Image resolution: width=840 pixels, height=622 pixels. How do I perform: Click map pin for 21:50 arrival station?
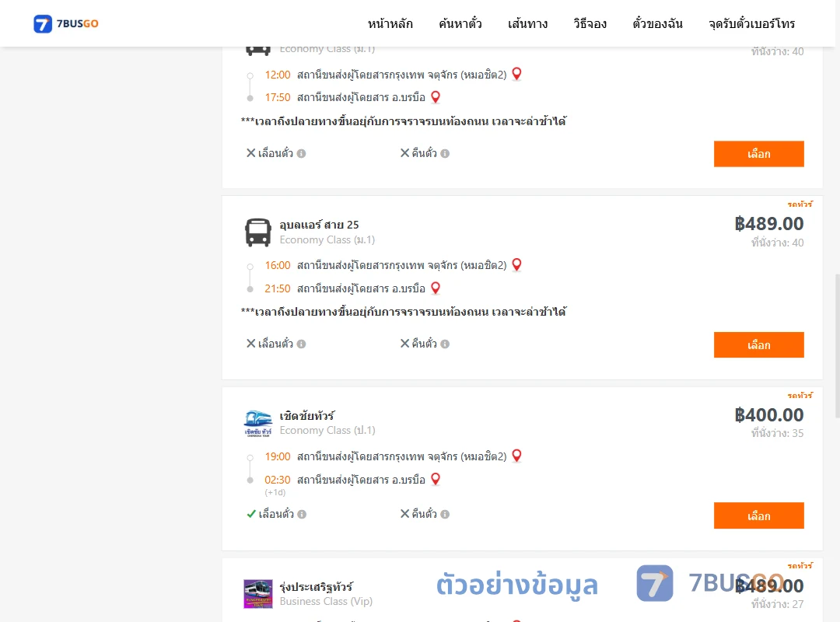point(436,288)
